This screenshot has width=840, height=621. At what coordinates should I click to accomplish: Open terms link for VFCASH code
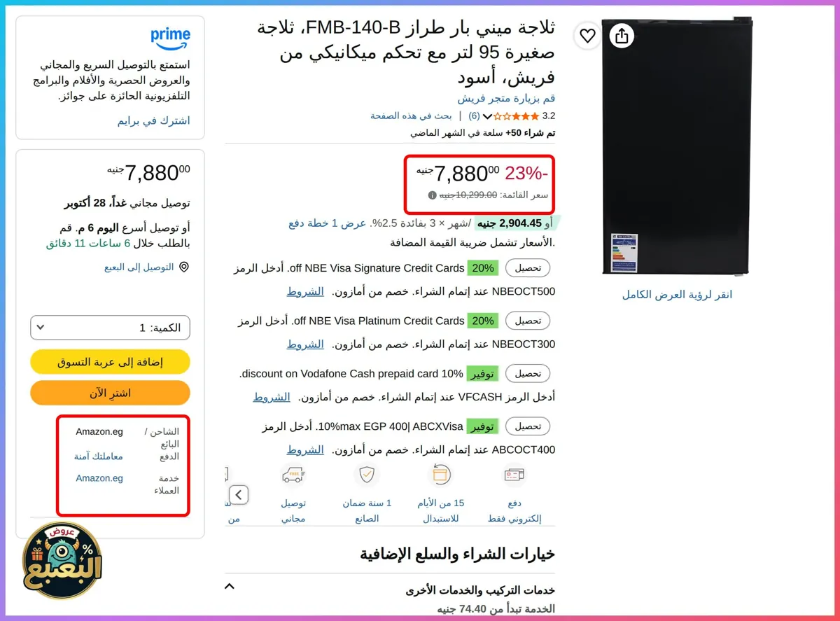[272, 397]
